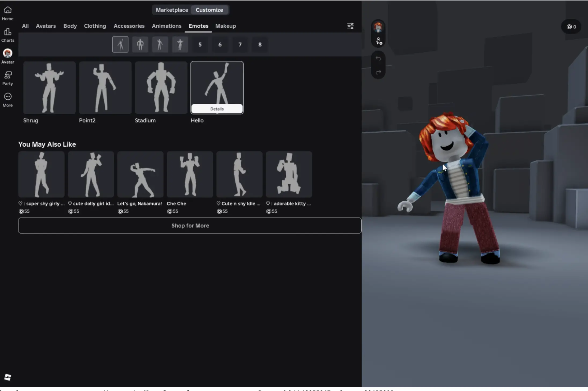Open the Body tab
The image size is (588, 391).
(x=70, y=26)
